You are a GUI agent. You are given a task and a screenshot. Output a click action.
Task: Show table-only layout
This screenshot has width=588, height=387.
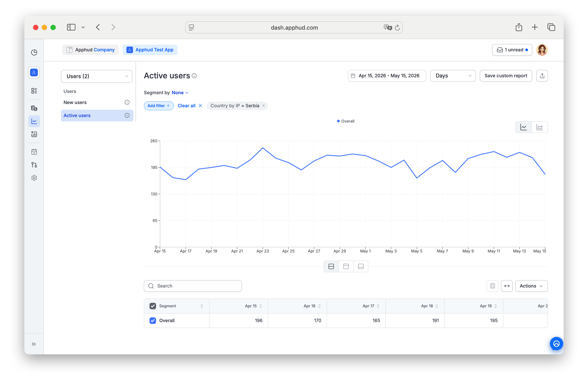pos(361,266)
